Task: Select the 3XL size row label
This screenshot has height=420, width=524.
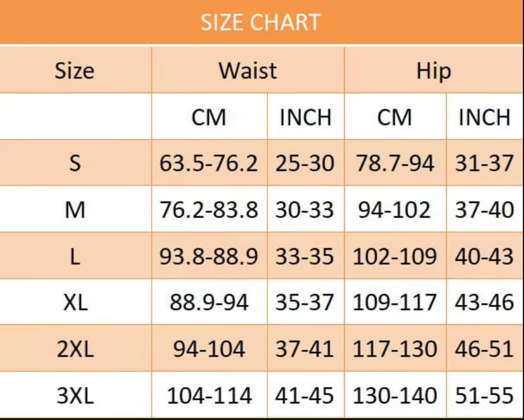Action: click(75, 396)
